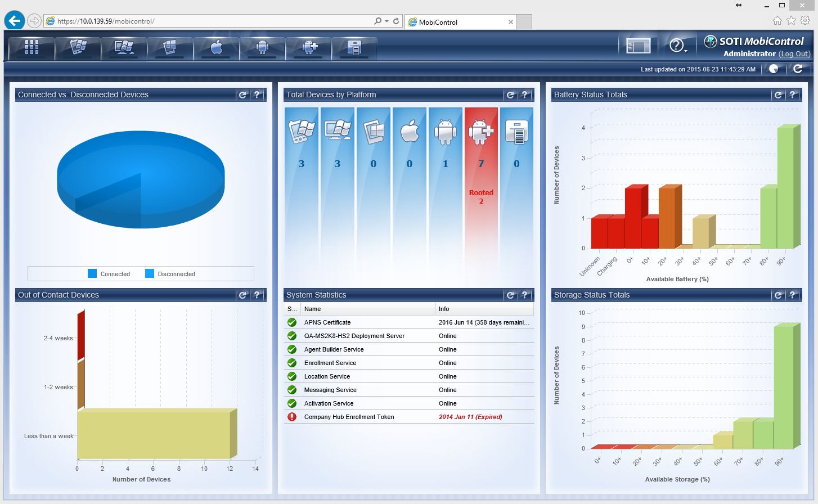Image resolution: width=818 pixels, height=504 pixels.
Task: Open the Apple iOS devices tab
Action: click(x=216, y=48)
